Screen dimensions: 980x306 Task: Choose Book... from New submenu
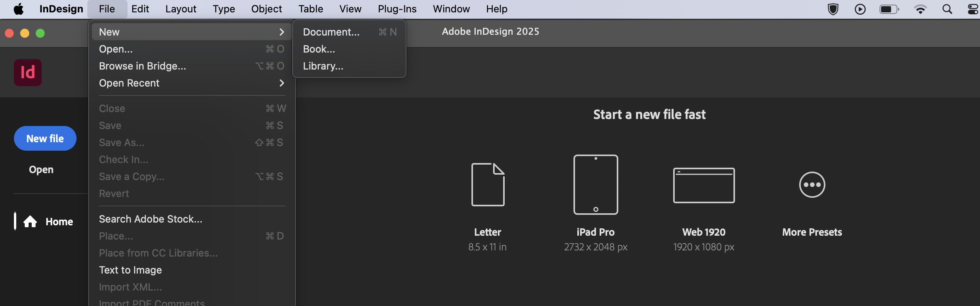(349, 49)
